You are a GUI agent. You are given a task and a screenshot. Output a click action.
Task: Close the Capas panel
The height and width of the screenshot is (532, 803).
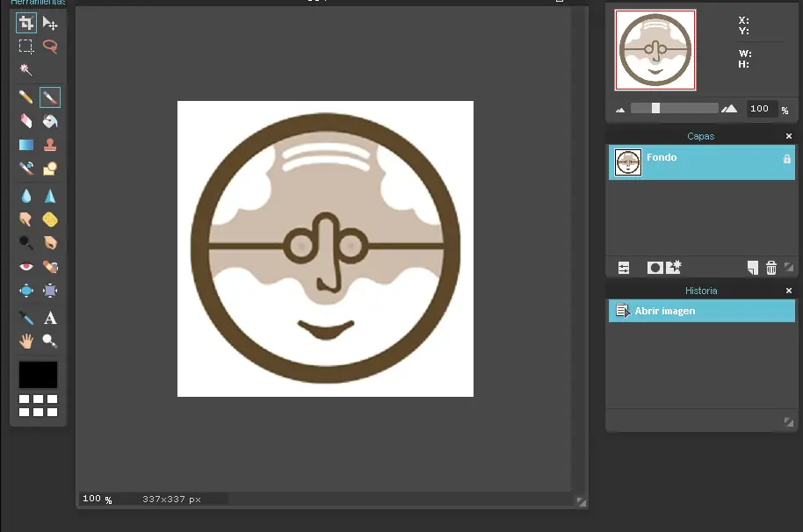click(x=789, y=136)
